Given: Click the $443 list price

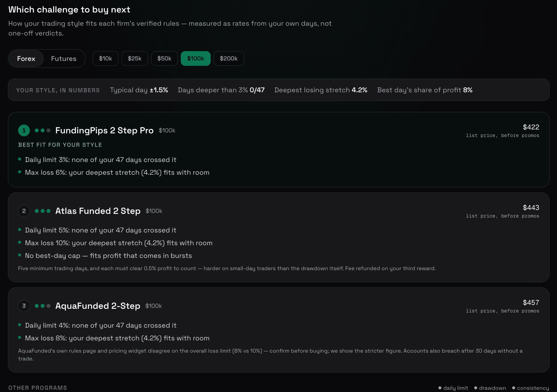Looking at the screenshot, I should [531, 208].
